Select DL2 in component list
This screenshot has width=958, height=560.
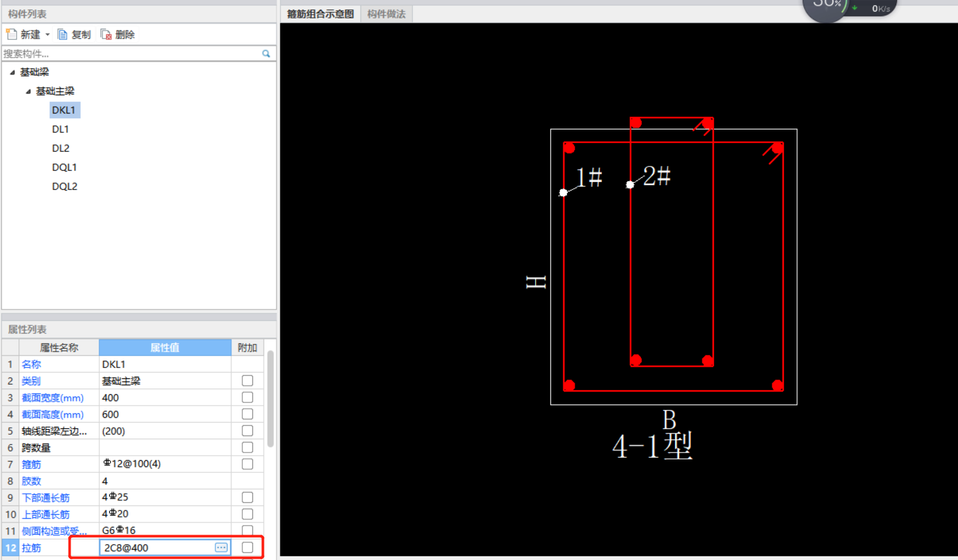tap(61, 148)
